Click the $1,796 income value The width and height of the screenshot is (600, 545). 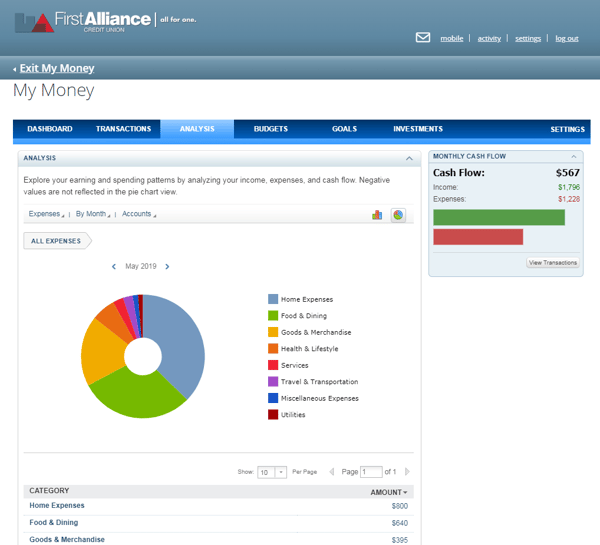pos(569,187)
